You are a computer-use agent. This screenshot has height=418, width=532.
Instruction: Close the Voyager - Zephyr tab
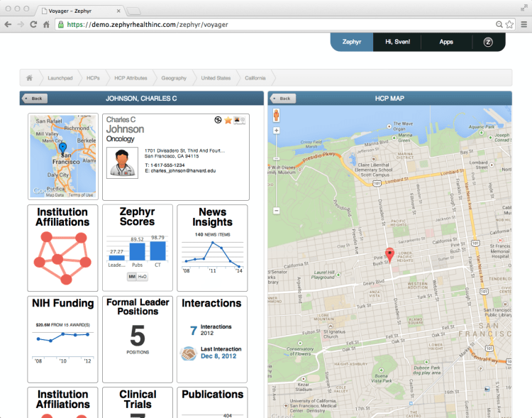click(118, 11)
